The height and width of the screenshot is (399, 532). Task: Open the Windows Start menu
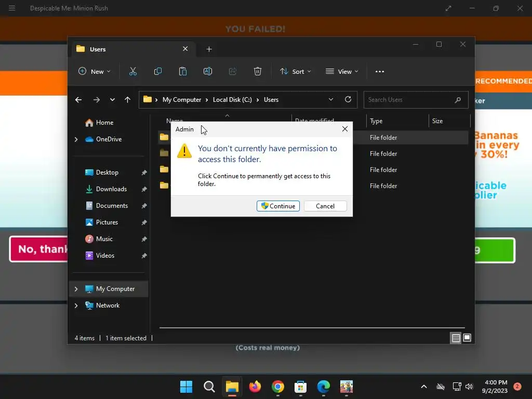(186, 387)
